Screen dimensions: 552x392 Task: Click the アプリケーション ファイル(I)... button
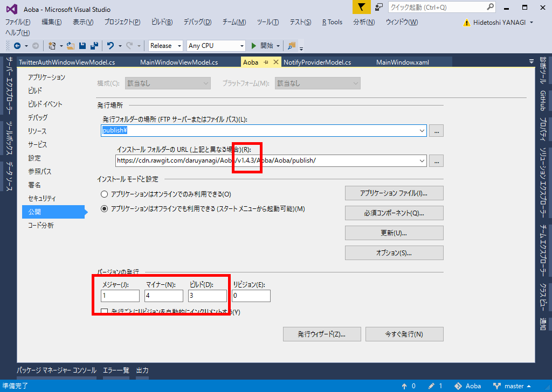click(394, 193)
